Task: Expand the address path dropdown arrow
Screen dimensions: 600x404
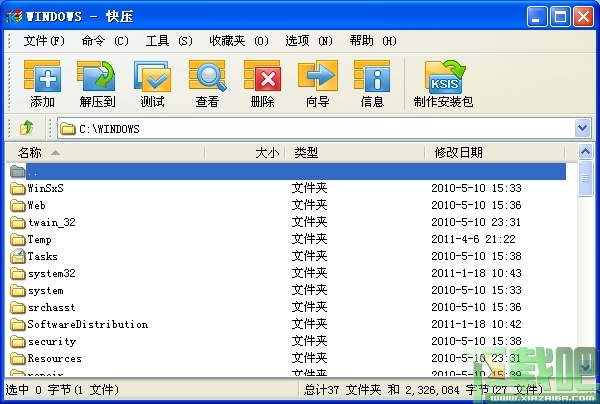Action: (582, 128)
